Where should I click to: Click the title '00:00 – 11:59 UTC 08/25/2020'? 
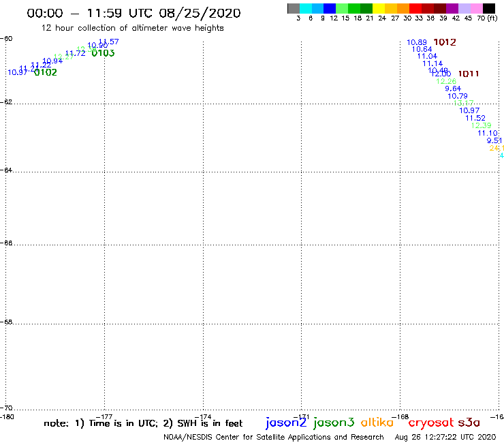click(133, 14)
